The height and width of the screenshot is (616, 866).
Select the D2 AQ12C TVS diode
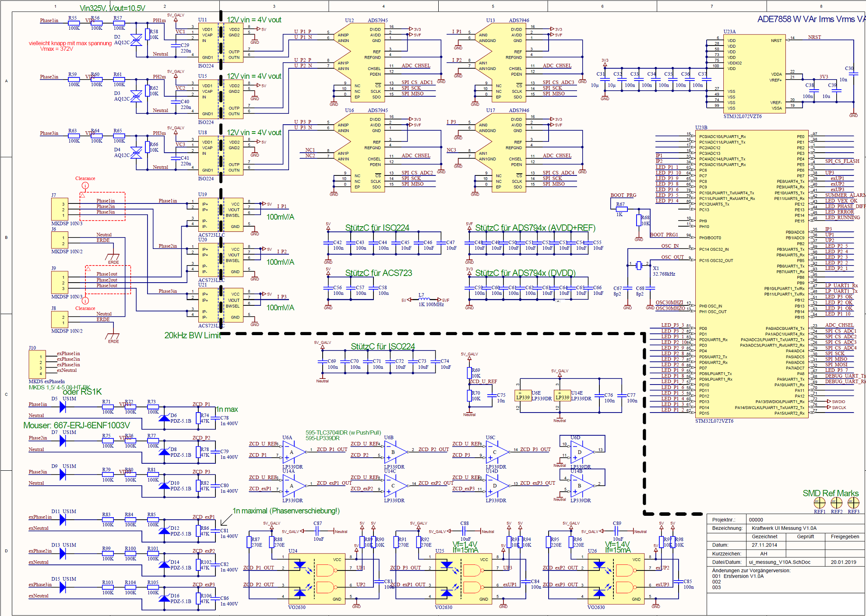[x=136, y=40]
